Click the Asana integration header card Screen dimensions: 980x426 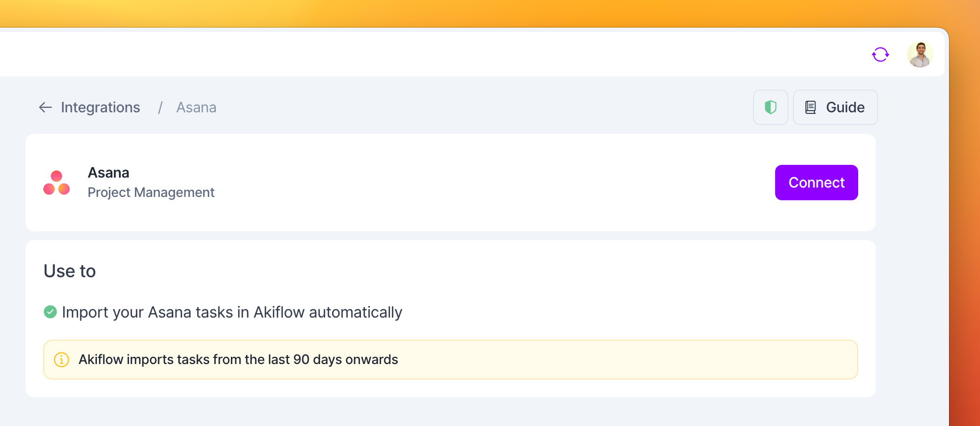point(451,183)
